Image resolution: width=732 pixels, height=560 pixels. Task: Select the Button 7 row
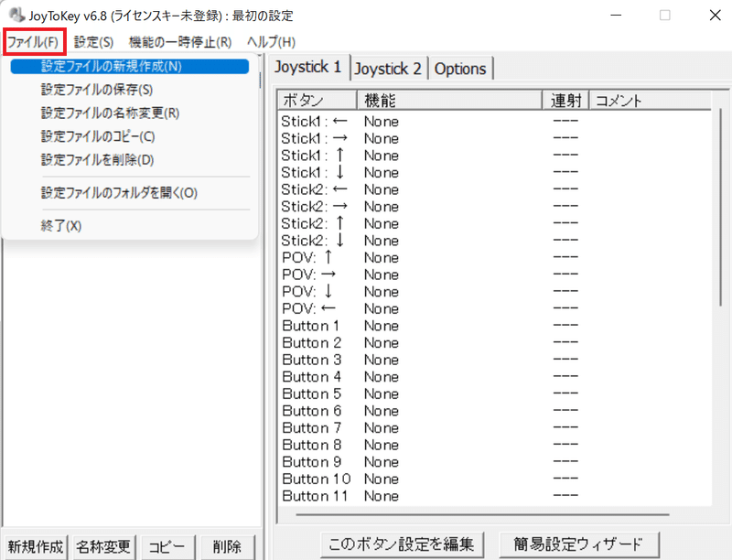495,428
